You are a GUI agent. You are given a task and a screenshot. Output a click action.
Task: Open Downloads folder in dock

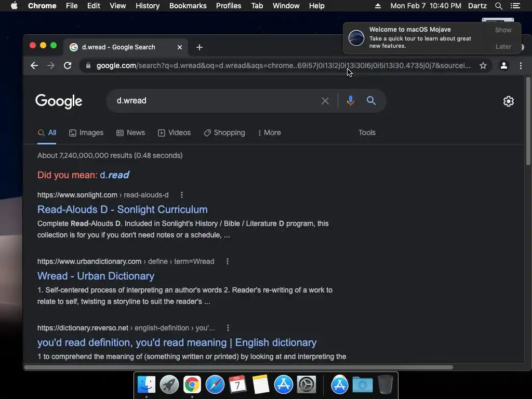362,385
